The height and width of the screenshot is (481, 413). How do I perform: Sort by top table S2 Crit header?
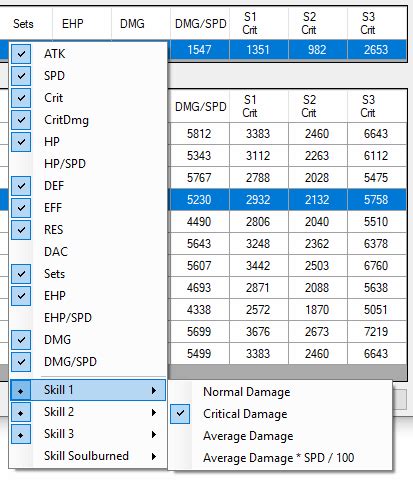coord(318,24)
